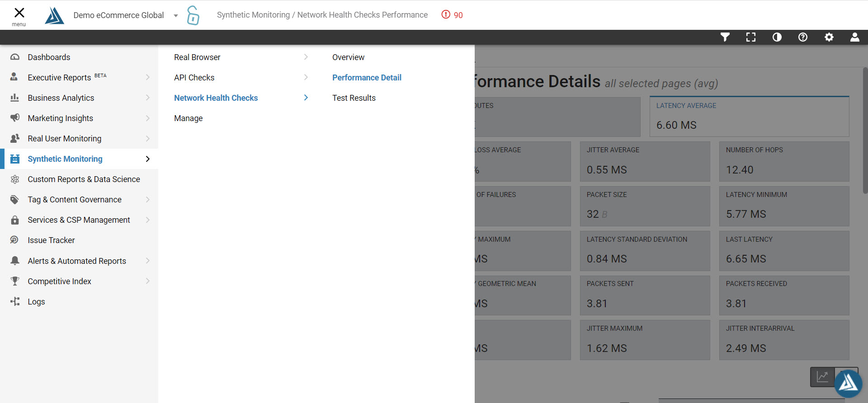868x403 pixels.
Task: Click the Alerts bell icon
Action: click(15, 261)
